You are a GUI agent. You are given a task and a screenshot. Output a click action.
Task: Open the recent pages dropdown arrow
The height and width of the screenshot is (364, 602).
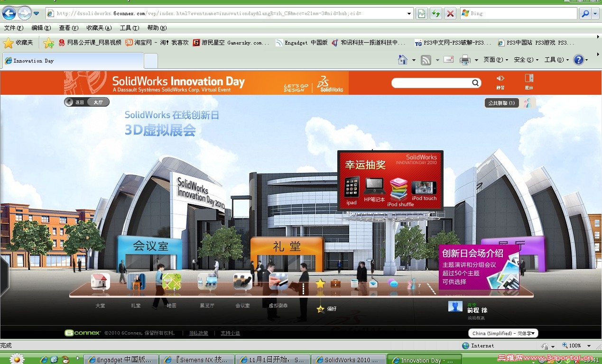pyautogui.click(x=37, y=13)
